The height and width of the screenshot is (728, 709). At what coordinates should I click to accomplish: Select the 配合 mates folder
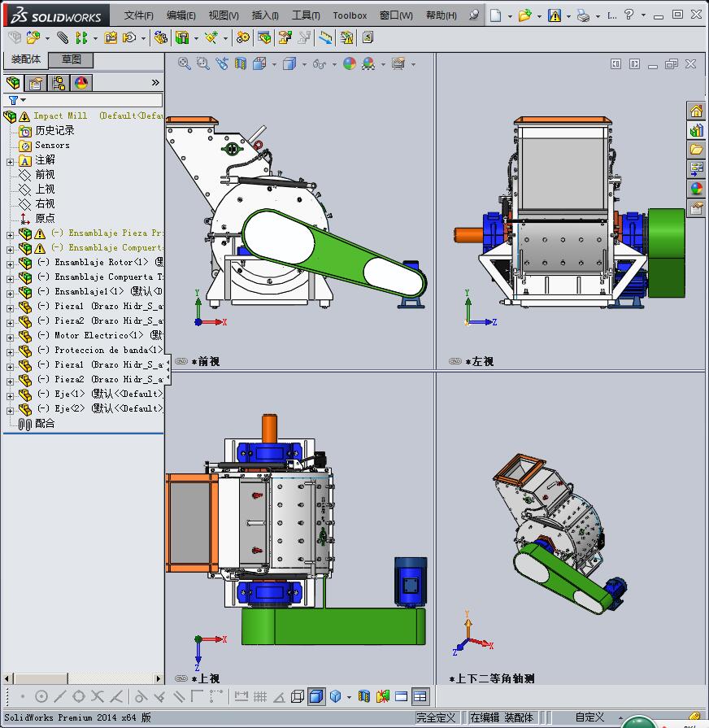pyautogui.click(x=45, y=424)
